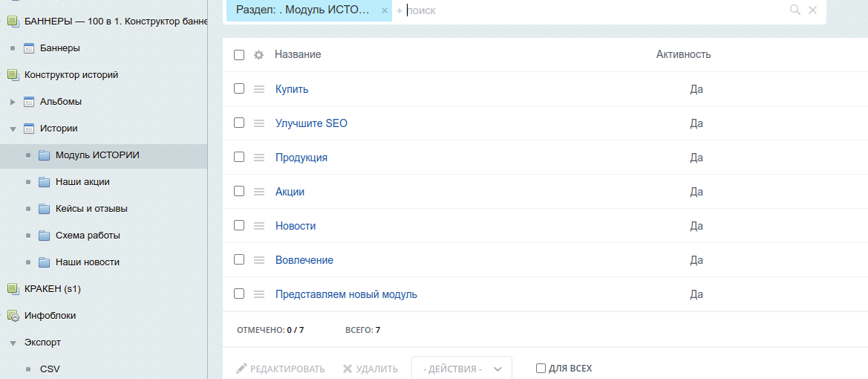Click the Инфоблоки label in sidebar

tap(50, 316)
